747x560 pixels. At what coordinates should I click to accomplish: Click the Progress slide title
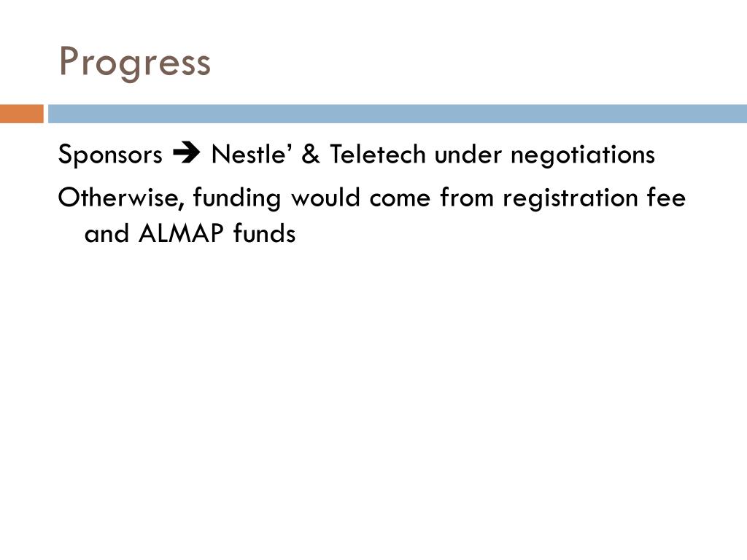pos(135,63)
